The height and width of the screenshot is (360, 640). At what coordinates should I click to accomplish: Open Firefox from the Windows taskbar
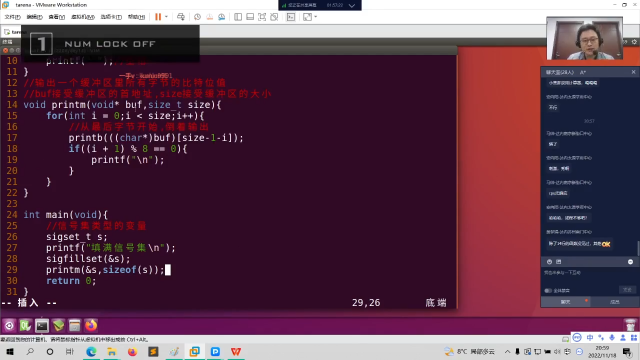(x=132, y=351)
